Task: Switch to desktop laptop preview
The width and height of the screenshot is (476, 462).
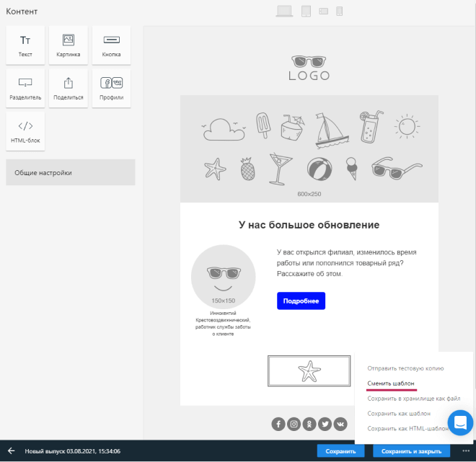Action: tap(285, 11)
